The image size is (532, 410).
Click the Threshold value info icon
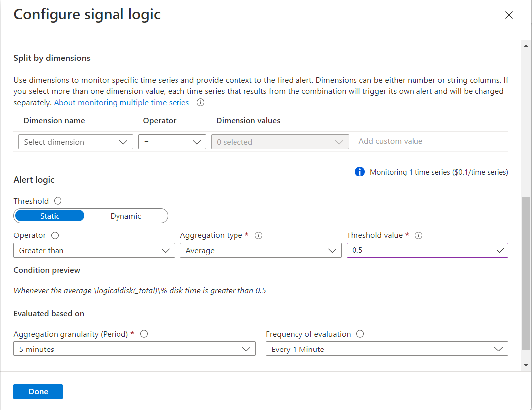click(419, 235)
